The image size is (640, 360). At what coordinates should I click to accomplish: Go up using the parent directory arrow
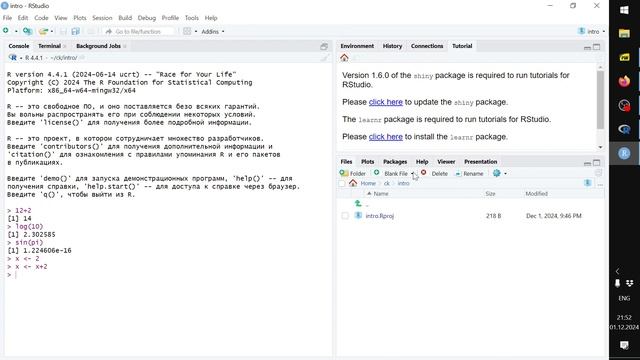[x=359, y=203]
